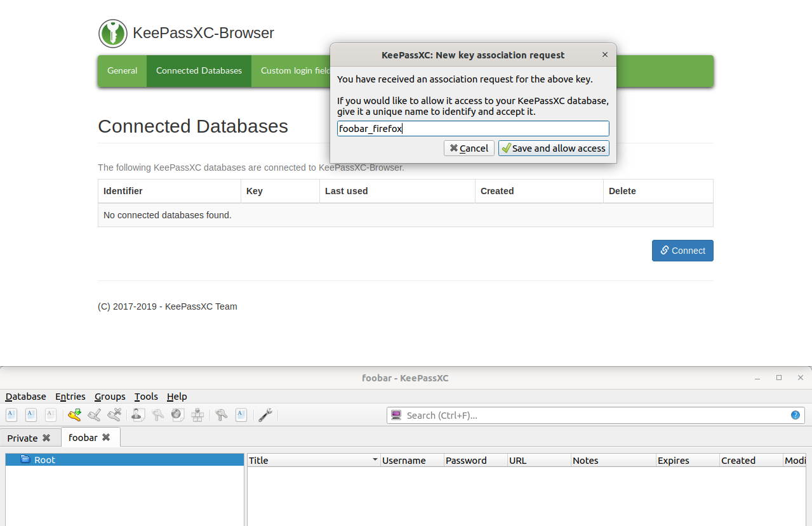Click the Title column sort arrow
Image resolution: width=812 pixels, height=526 pixels.
pos(375,460)
